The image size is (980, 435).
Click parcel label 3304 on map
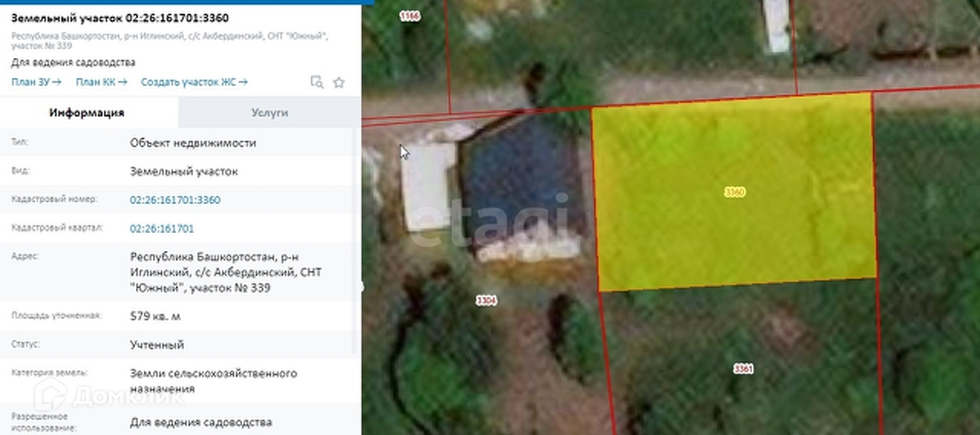point(486,301)
